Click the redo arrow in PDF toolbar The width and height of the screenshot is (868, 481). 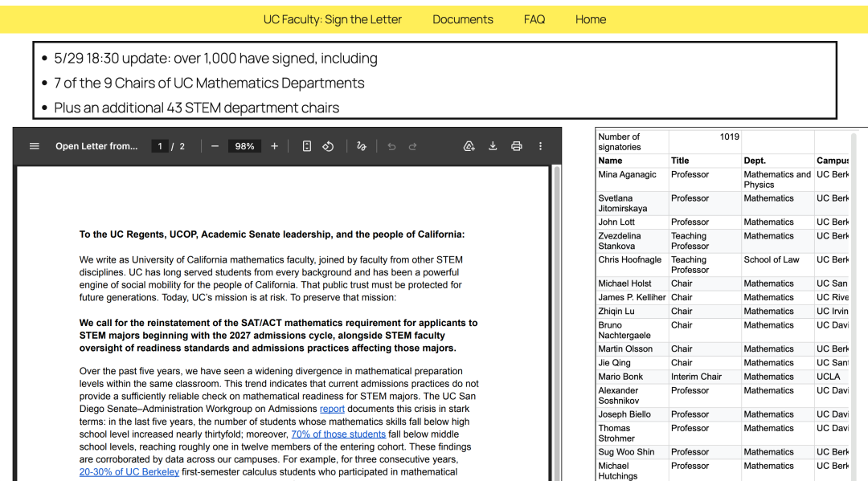pyautogui.click(x=412, y=146)
